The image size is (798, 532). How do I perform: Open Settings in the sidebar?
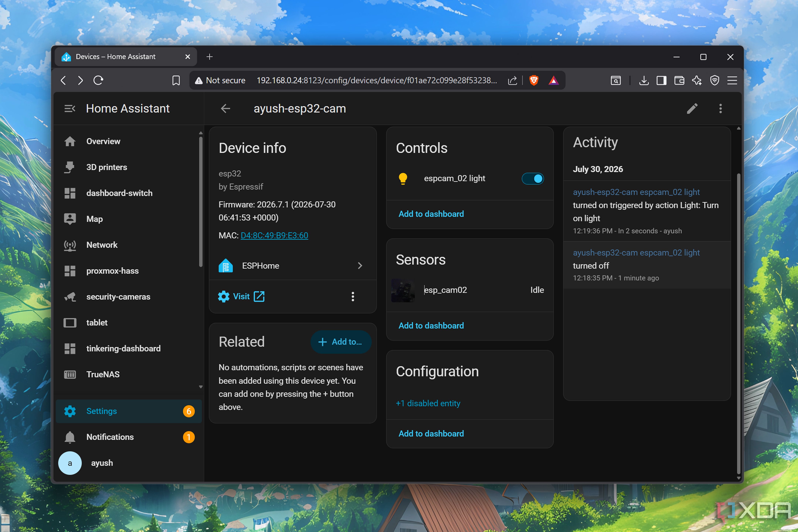129,411
